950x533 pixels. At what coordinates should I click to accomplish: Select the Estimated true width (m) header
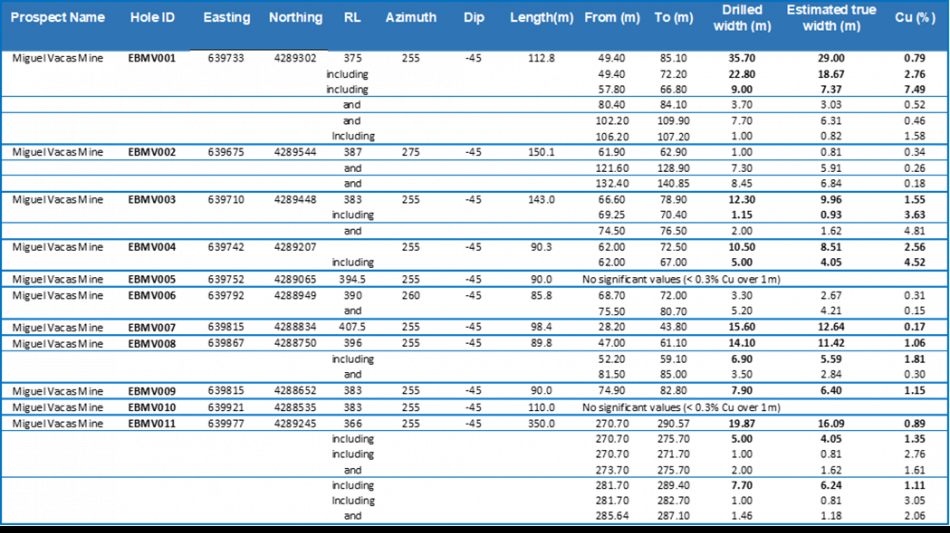coord(831,18)
